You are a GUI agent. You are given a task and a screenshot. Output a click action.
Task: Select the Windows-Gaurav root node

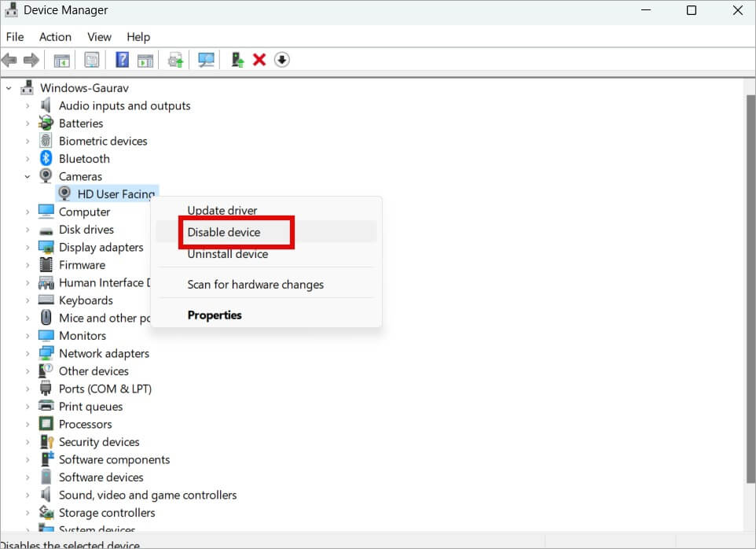(84, 88)
